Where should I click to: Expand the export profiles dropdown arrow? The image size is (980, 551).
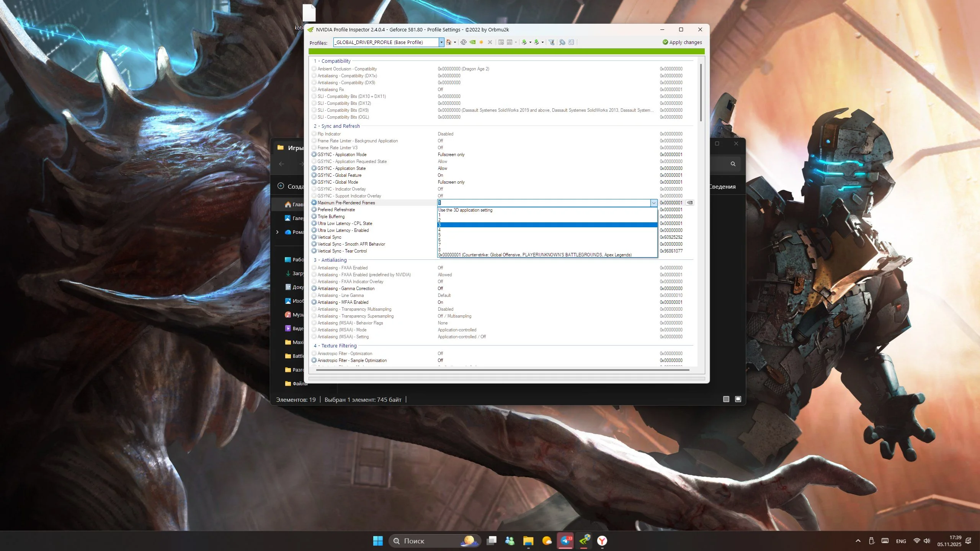pos(530,42)
